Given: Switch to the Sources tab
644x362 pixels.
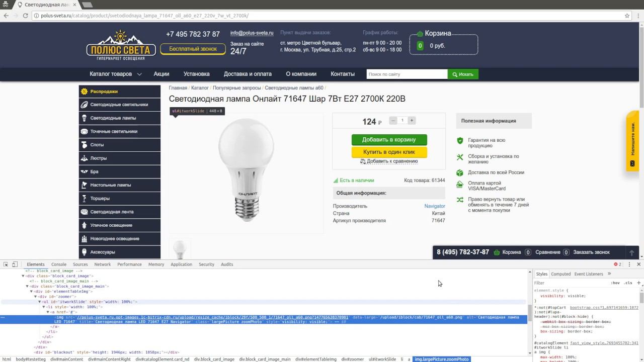Looking at the screenshot, I should click(x=80, y=264).
